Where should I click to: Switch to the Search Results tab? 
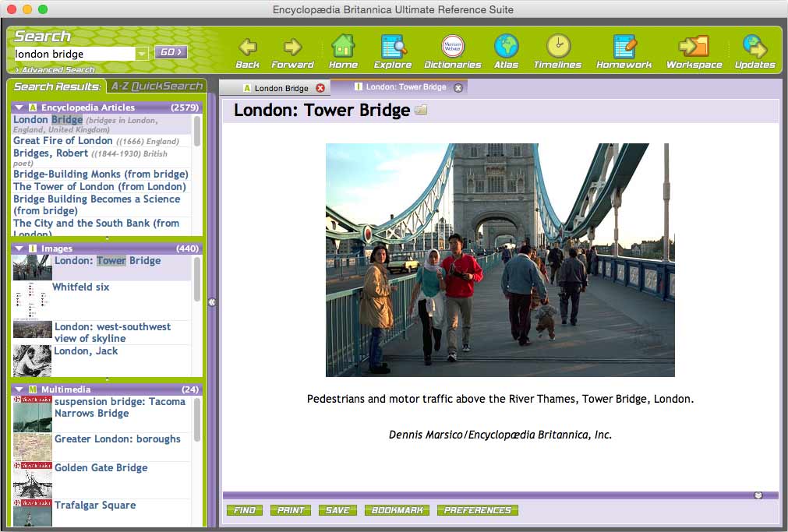coord(57,86)
